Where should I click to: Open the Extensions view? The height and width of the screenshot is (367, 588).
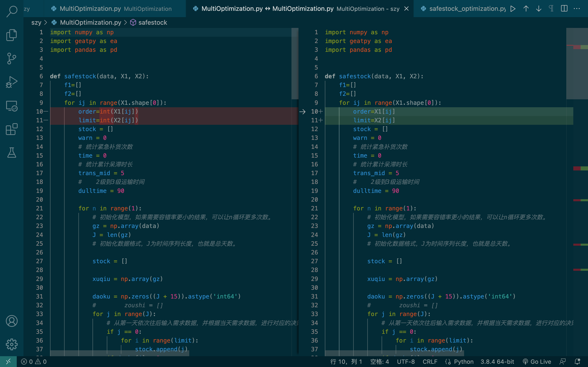[x=12, y=129]
